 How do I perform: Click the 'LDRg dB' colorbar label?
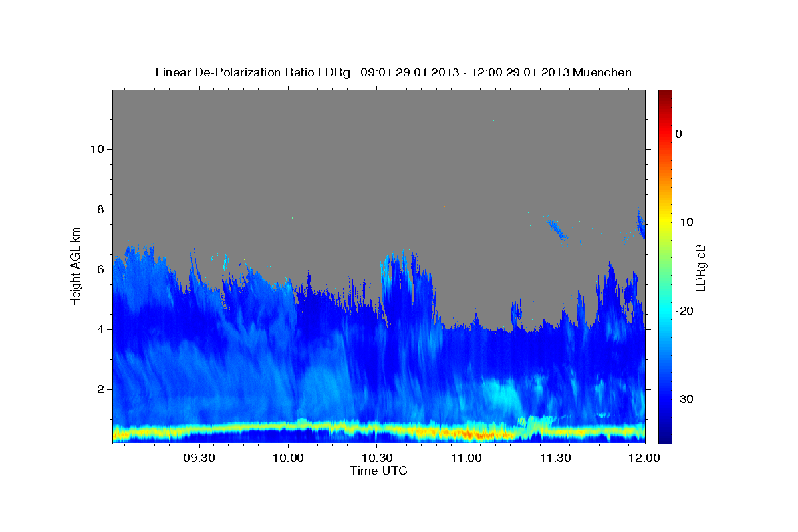click(700, 267)
